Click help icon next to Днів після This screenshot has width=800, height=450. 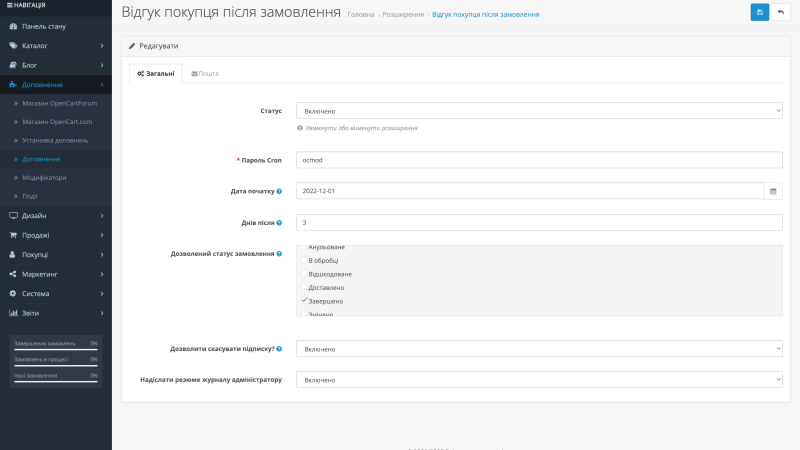(279, 223)
